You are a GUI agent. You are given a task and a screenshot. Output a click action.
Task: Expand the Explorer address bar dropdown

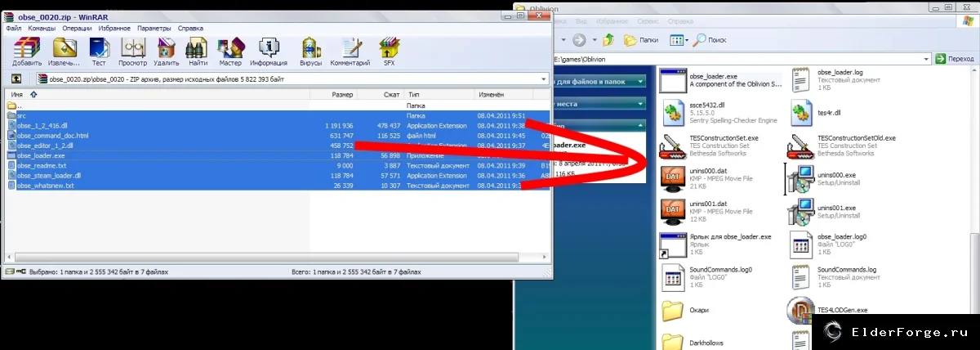[x=927, y=59]
